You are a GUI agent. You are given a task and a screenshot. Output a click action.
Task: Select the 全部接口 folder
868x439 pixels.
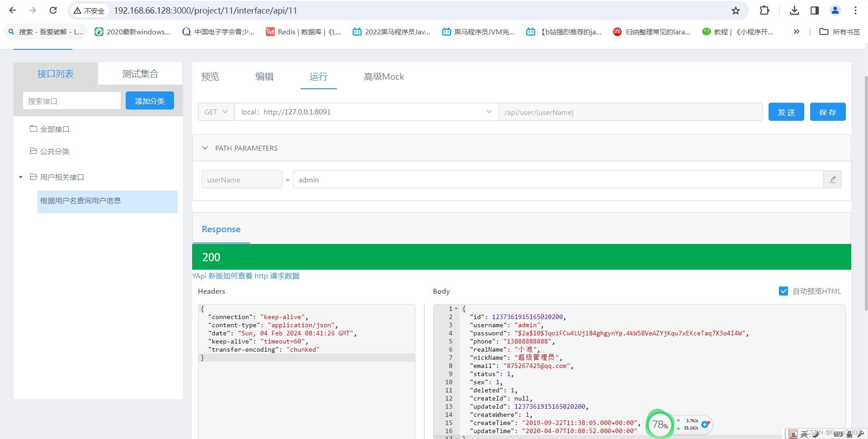pos(50,129)
